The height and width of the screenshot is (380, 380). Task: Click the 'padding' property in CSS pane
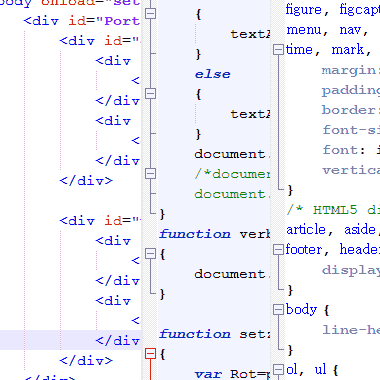click(351, 91)
